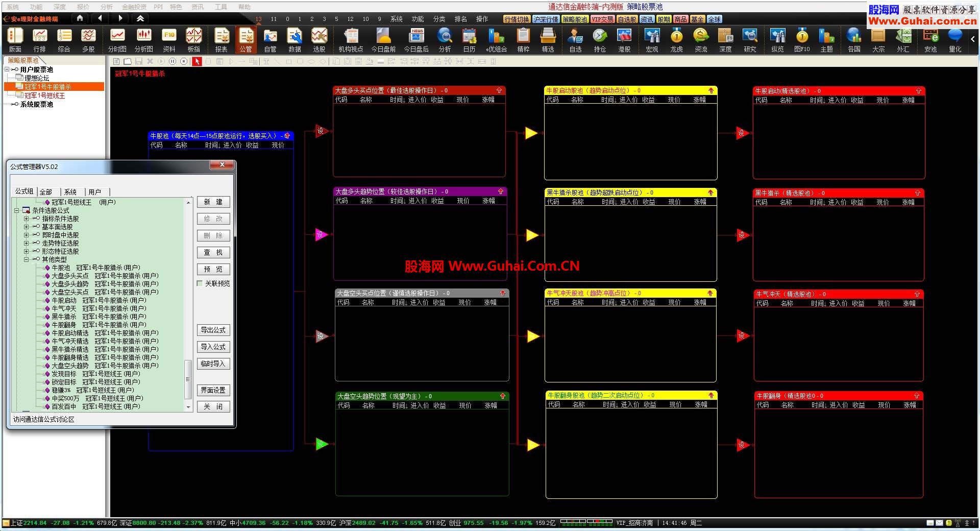Expand the 即时盘中选股 tree node

[x=26, y=235]
